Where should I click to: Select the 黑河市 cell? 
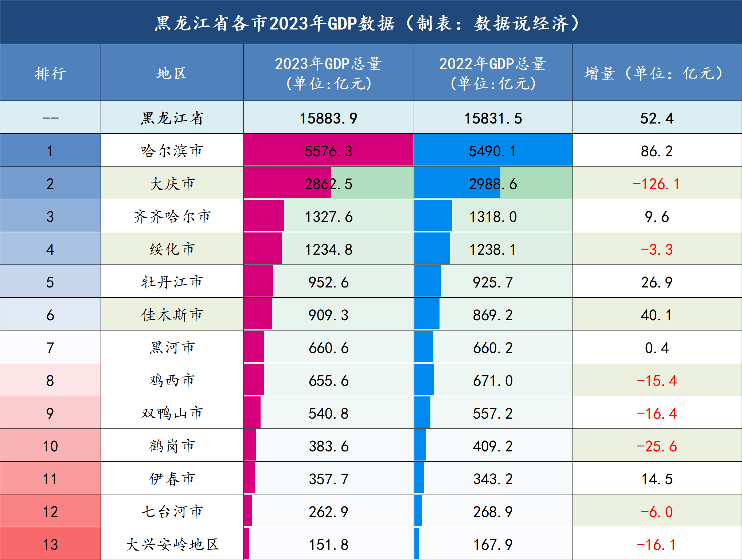click(x=172, y=348)
